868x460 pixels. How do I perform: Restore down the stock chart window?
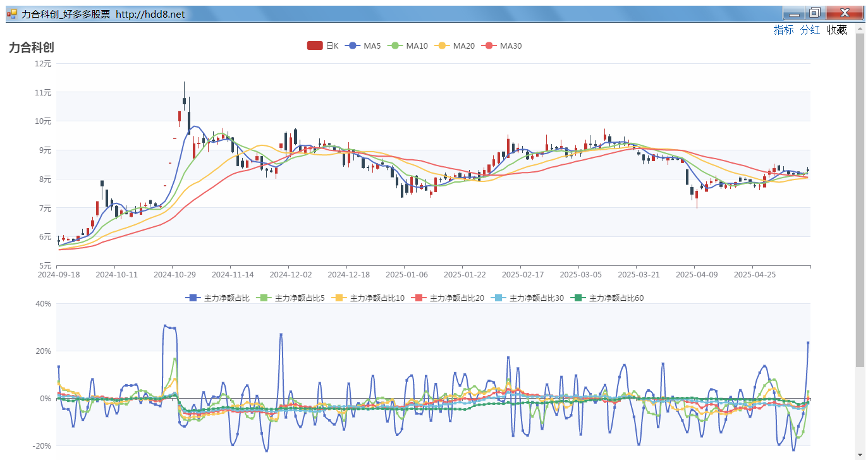(x=815, y=13)
